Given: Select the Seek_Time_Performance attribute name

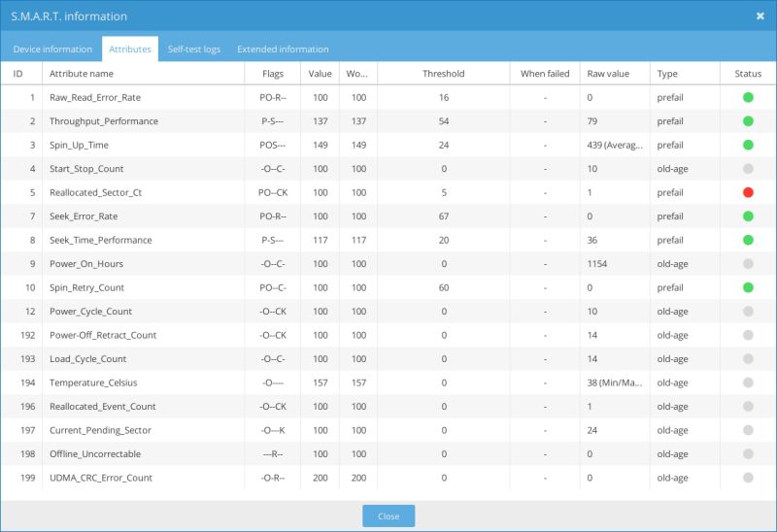Looking at the screenshot, I should click(101, 240).
